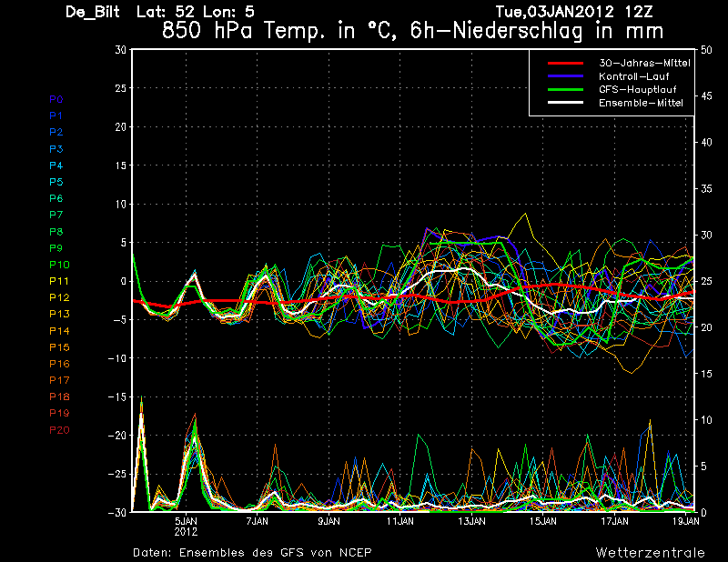Click the blue Kontroll-Lauf legend line

click(x=565, y=76)
